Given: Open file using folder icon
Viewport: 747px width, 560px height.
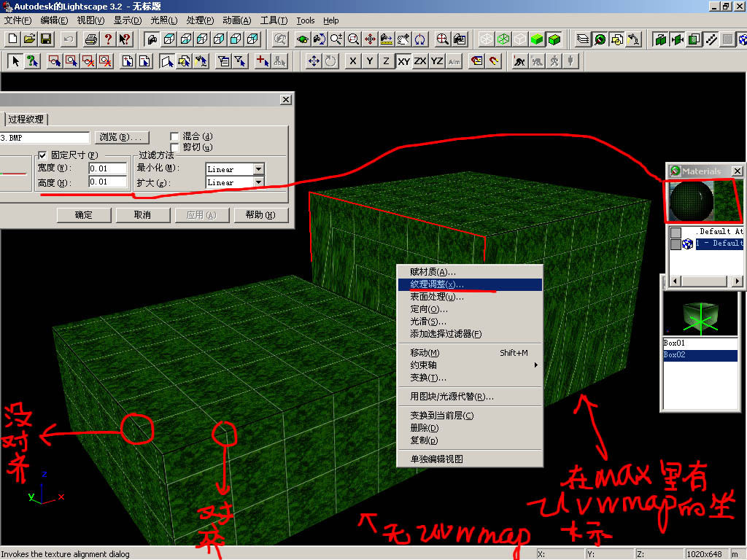Looking at the screenshot, I should click(29, 39).
